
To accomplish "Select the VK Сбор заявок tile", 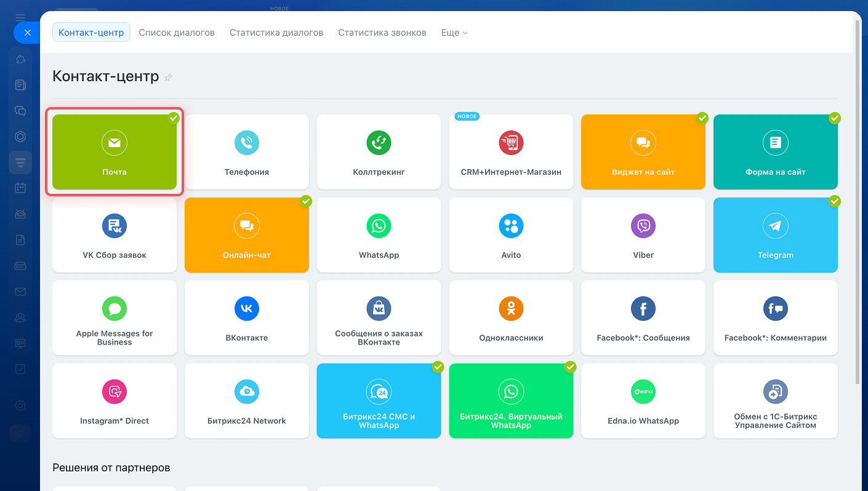I will click(115, 235).
